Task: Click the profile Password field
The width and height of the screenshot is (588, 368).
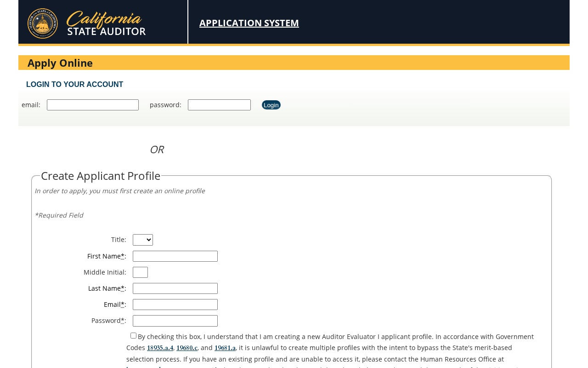Action: click(x=175, y=321)
